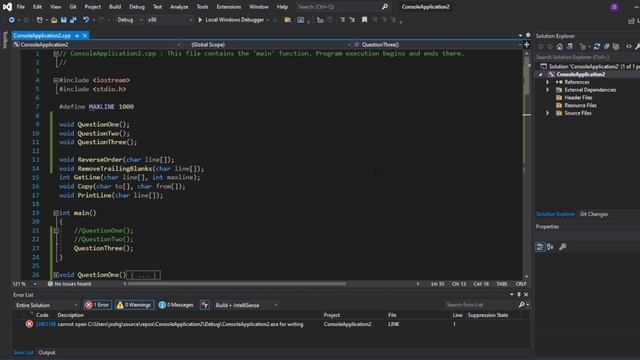Open the ConsoleApplication2 project navigation dropdown

tap(97, 44)
